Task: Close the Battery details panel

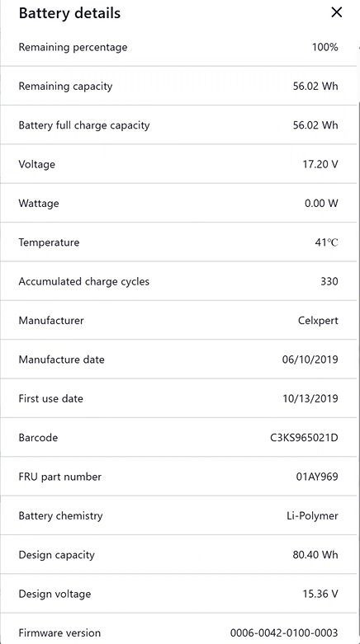Action: coord(337,12)
